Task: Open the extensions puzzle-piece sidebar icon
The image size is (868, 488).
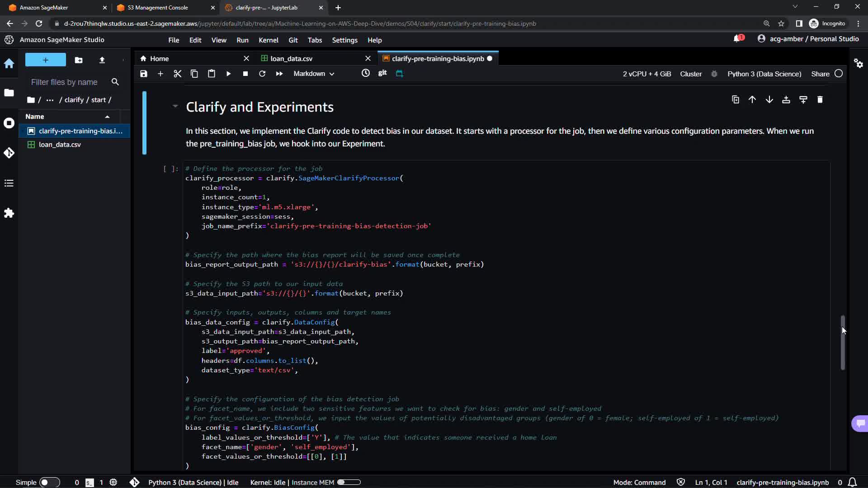Action: point(9,213)
